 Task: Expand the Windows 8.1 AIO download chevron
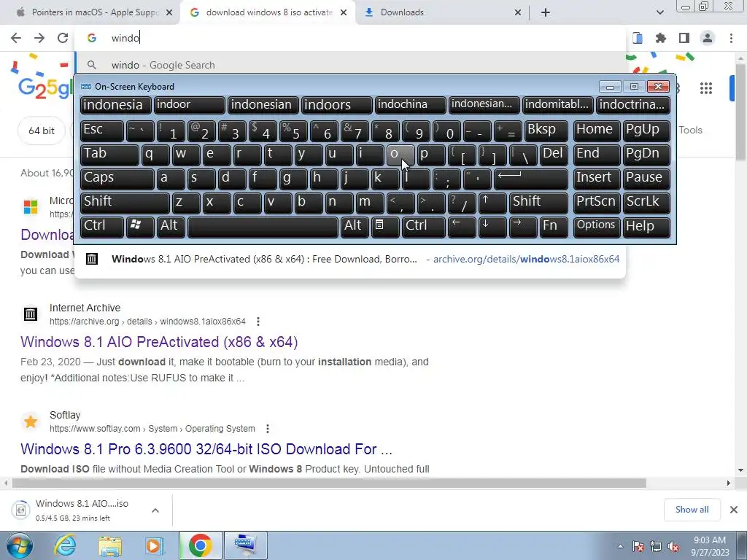(x=155, y=510)
